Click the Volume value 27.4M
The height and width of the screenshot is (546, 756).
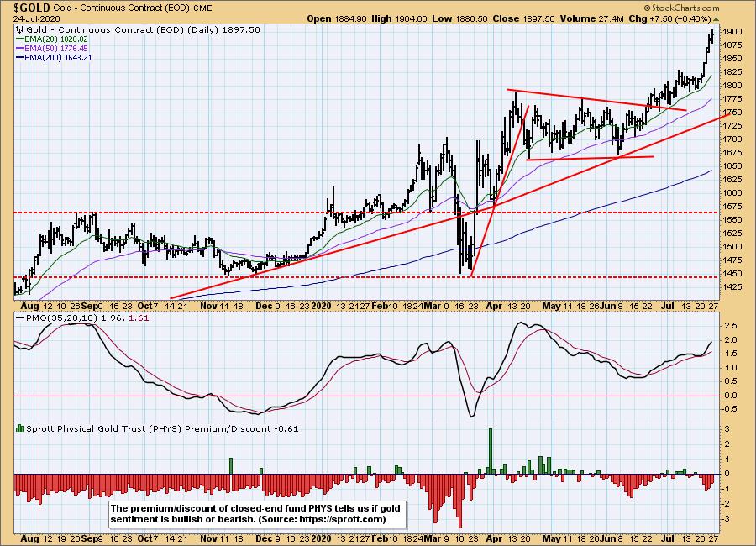(x=612, y=18)
